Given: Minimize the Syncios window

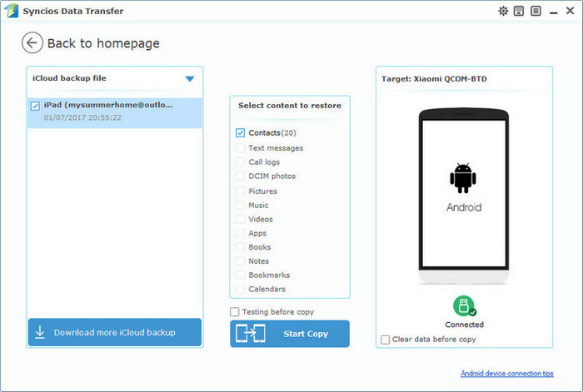Looking at the screenshot, I should 554,12.
